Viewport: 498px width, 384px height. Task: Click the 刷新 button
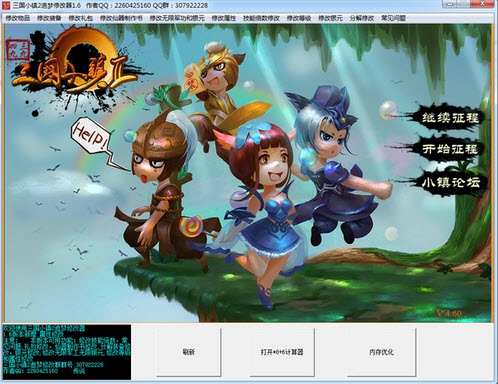[189, 352]
